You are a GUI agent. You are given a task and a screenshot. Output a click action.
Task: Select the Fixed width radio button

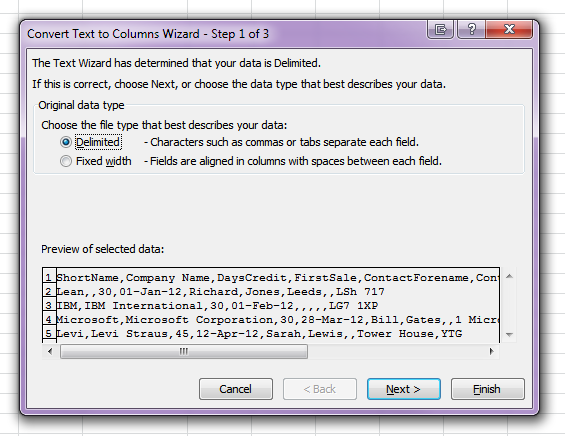(x=66, y=161)
